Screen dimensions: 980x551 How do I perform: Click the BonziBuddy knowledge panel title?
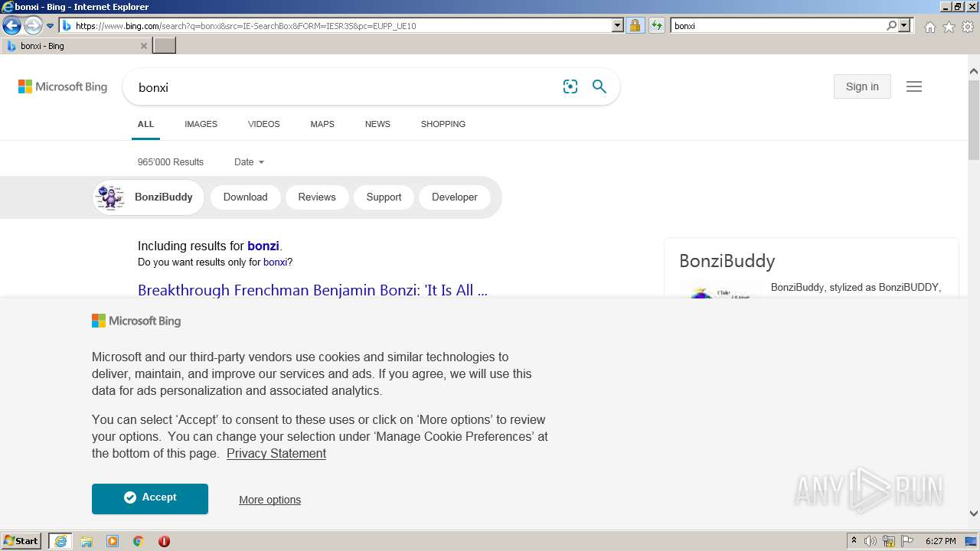(x=727, y=261)
